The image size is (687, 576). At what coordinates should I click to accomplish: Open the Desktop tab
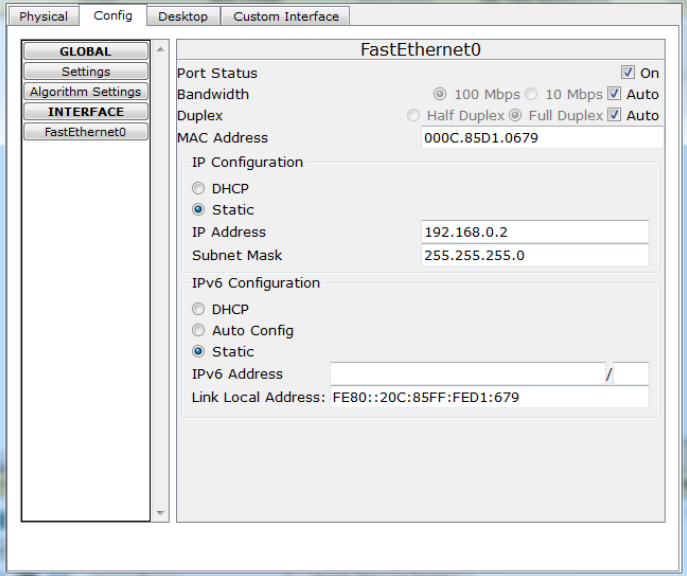point(183,17)
